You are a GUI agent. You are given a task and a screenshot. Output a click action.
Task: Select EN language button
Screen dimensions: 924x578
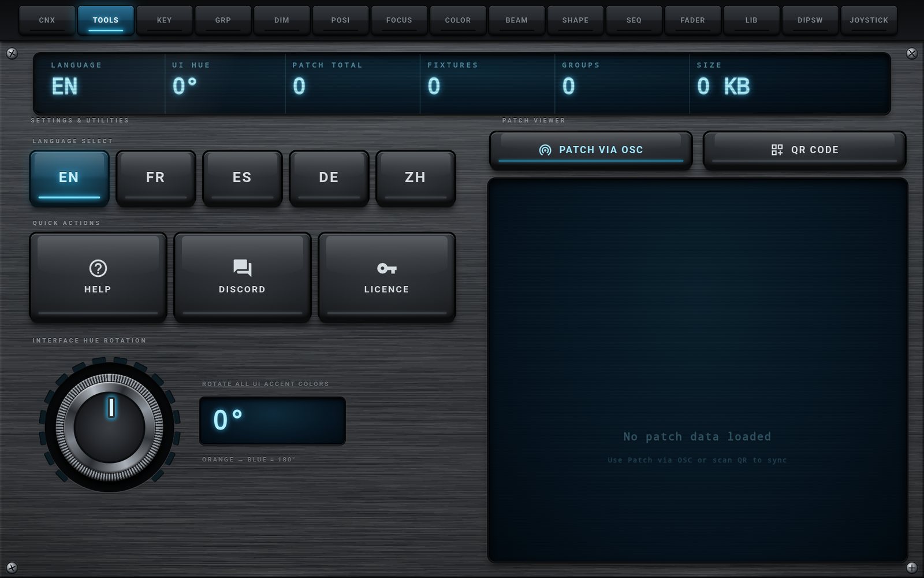coord(69,178)
